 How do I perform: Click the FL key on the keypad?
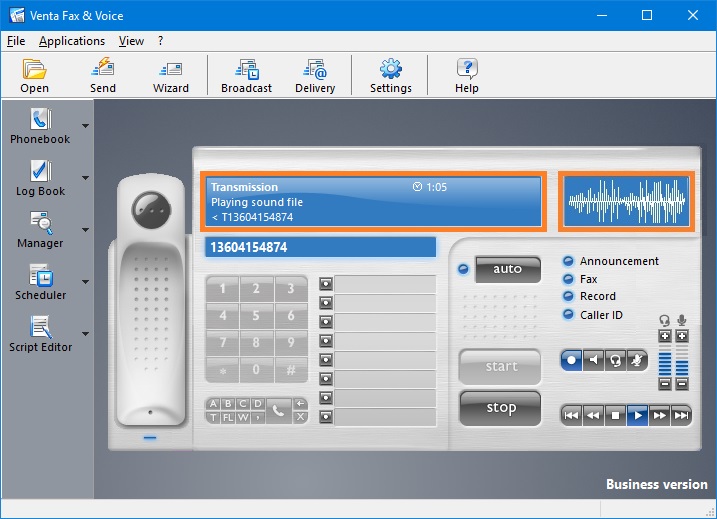(228, 417)
